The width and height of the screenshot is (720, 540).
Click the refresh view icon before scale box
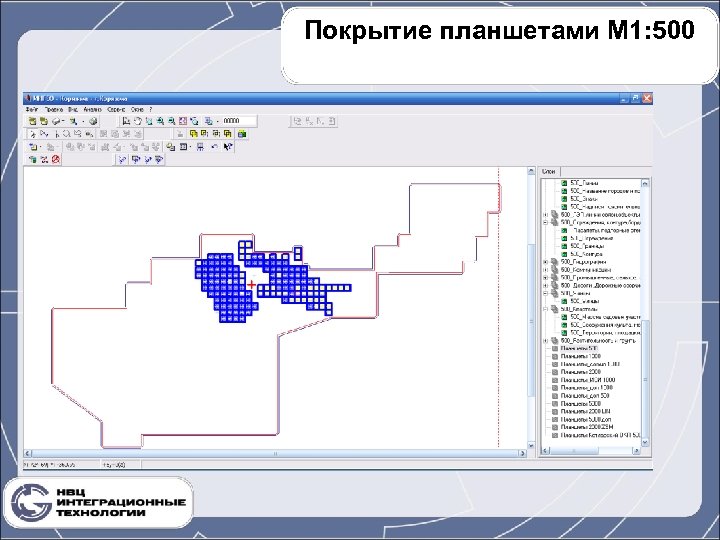194,121
